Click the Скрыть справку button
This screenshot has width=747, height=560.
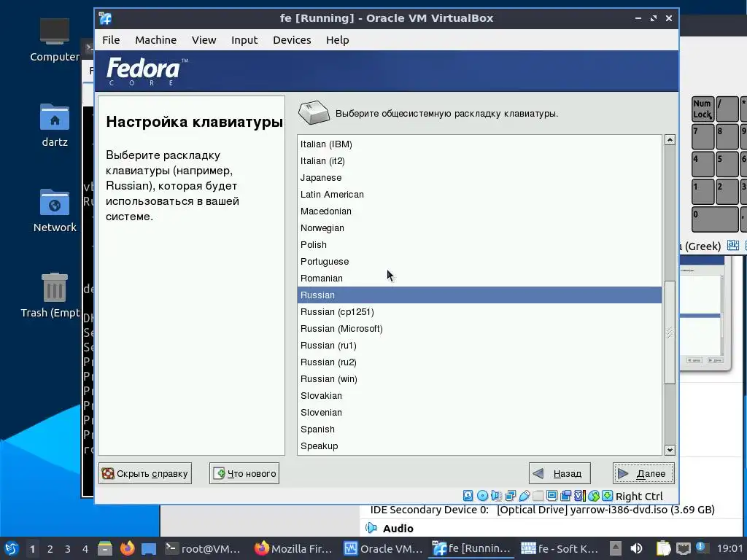(145, 473)
